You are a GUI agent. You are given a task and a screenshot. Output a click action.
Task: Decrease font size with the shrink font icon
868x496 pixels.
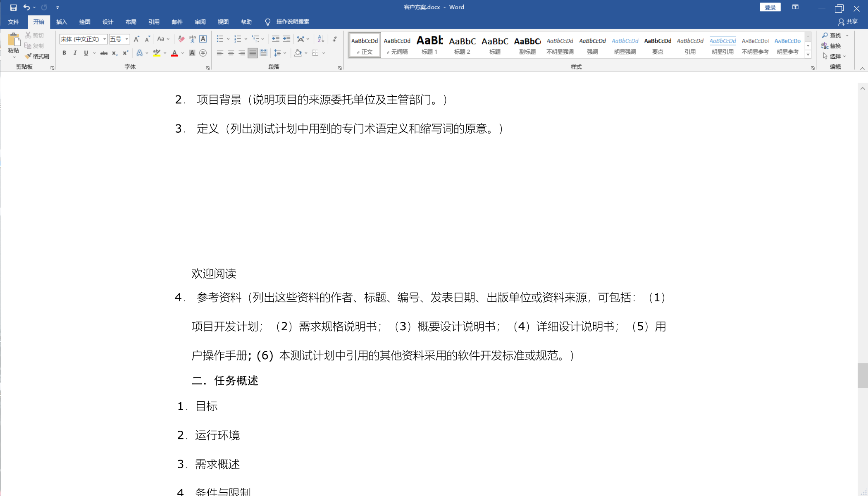[x=147, y=39]
